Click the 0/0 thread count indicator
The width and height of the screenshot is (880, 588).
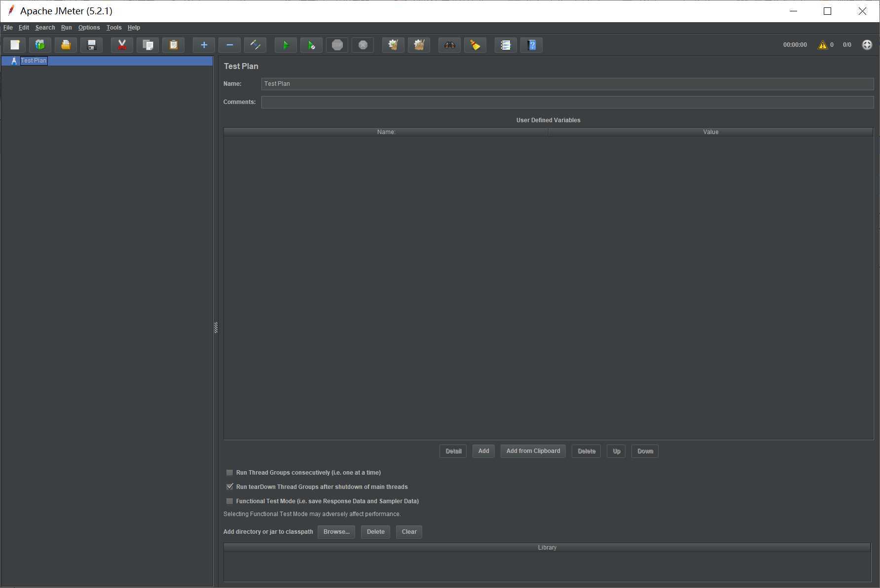[x=847, y=45]
